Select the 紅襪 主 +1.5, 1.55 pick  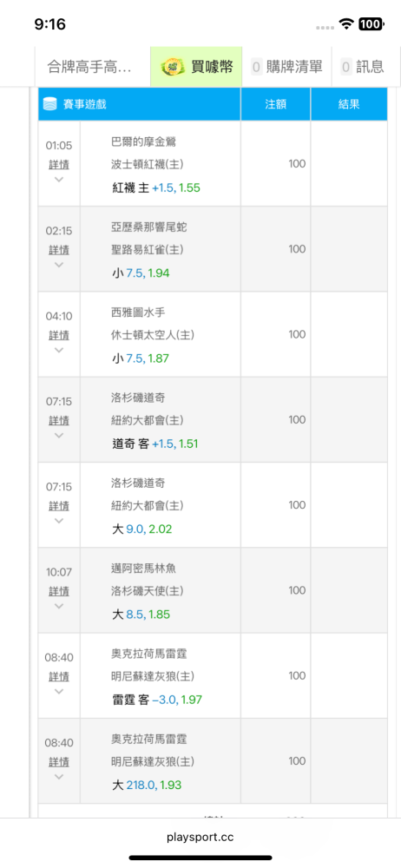tap(156, 187)
